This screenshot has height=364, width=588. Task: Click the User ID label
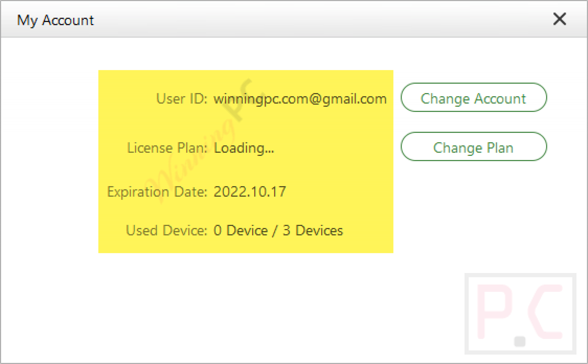tap(181, 98)
